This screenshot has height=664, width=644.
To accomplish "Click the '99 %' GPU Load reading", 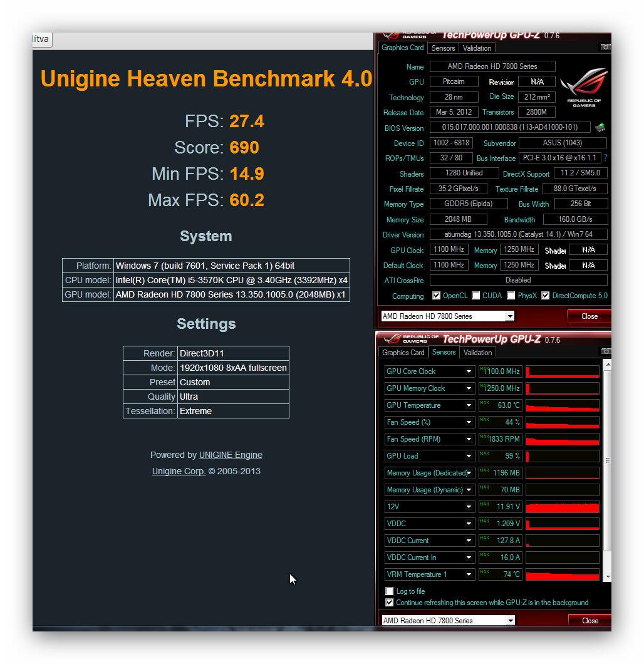I will [x=501, y=456].
